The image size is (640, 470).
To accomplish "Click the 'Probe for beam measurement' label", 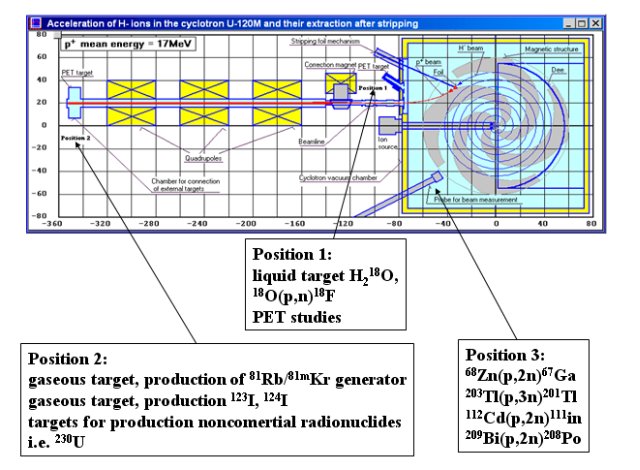I will [x=476, y=200].
